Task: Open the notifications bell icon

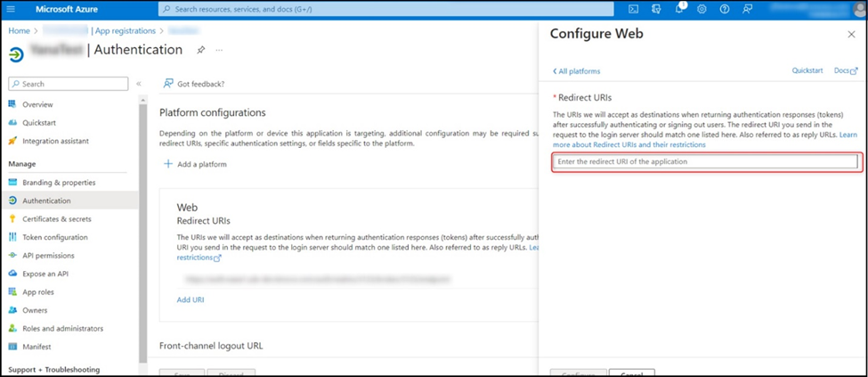Action: pyautogui.click(x=679, y=9)
